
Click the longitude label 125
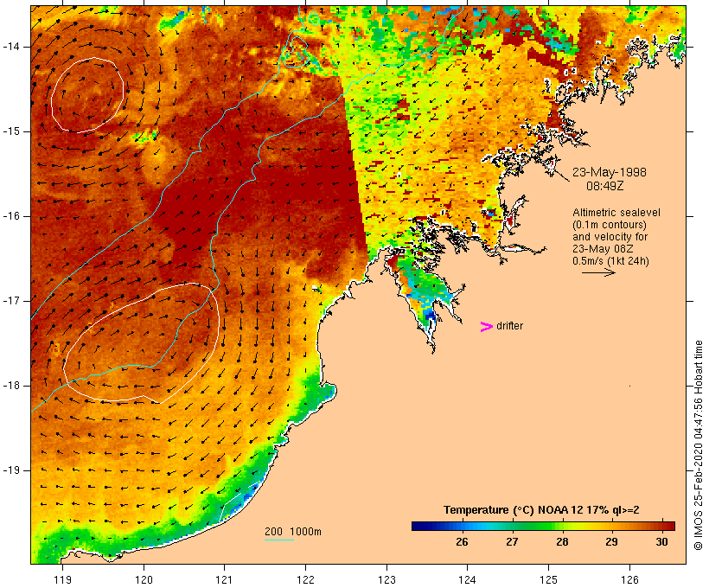(x=548, y=579)
